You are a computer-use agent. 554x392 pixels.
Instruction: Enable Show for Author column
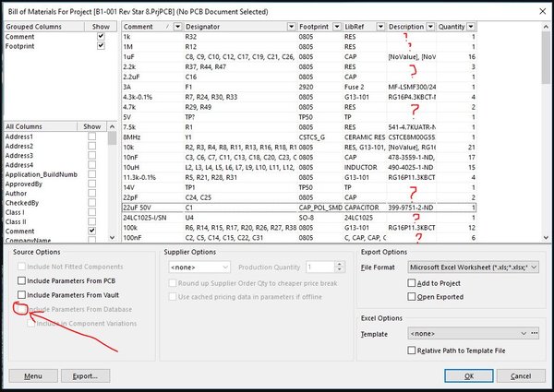pyautogui.click(x=91, y=193)
